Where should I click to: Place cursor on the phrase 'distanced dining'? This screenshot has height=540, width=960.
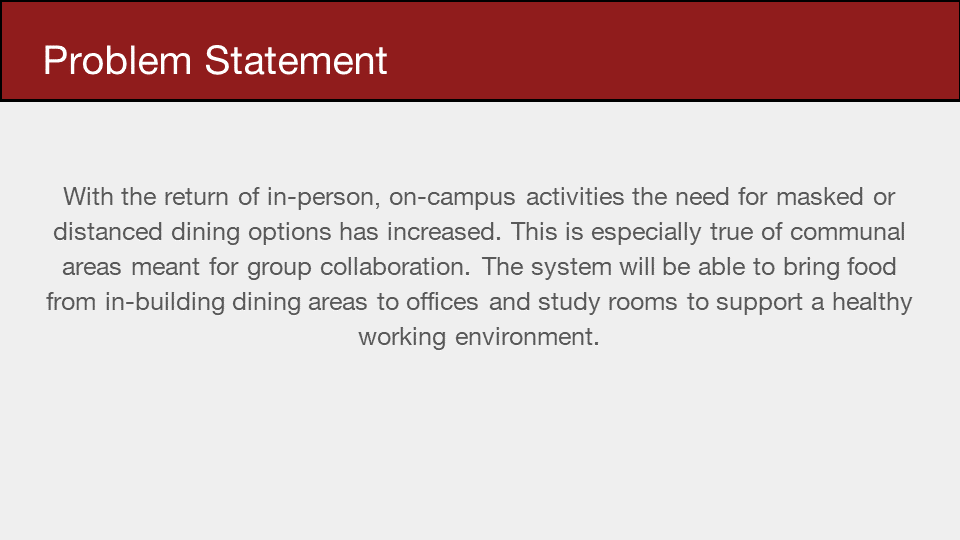pyautogui.click(x=146, y=232)
